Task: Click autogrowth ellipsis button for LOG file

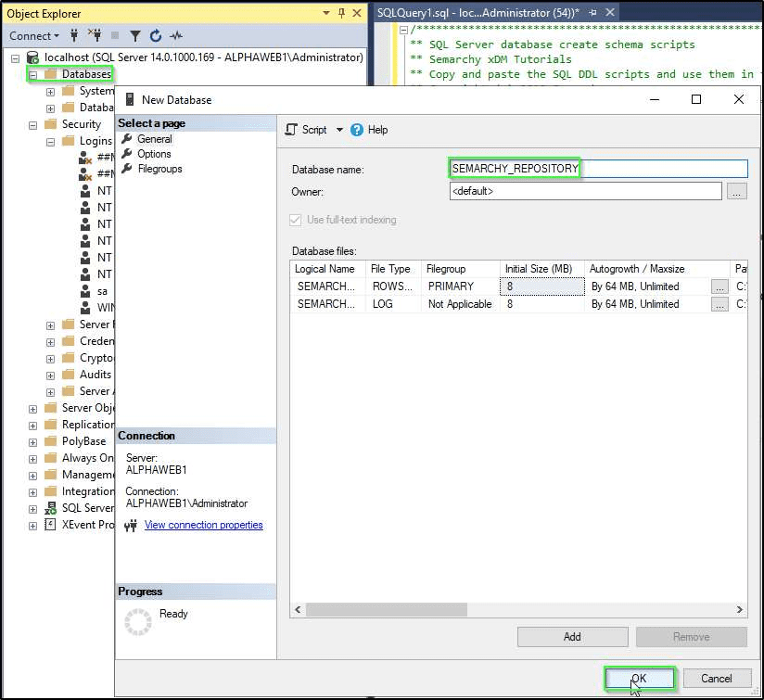Action: tap(719, 304)
